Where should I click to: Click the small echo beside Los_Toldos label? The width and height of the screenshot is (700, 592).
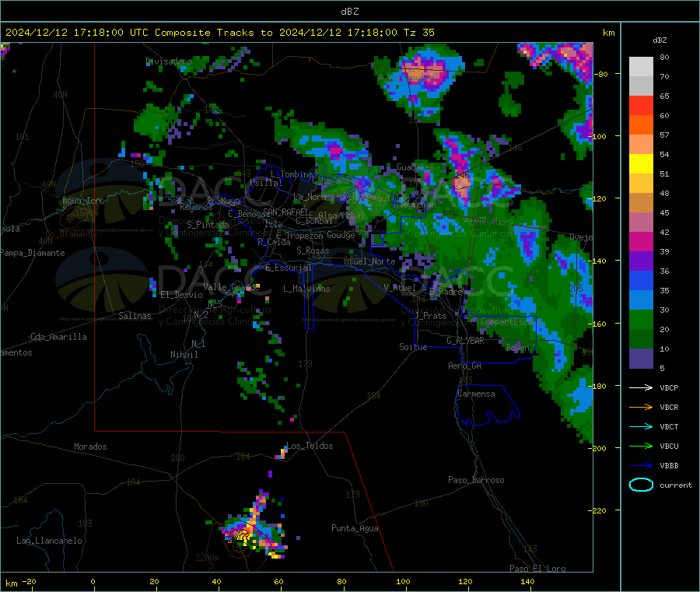point(281,454)
